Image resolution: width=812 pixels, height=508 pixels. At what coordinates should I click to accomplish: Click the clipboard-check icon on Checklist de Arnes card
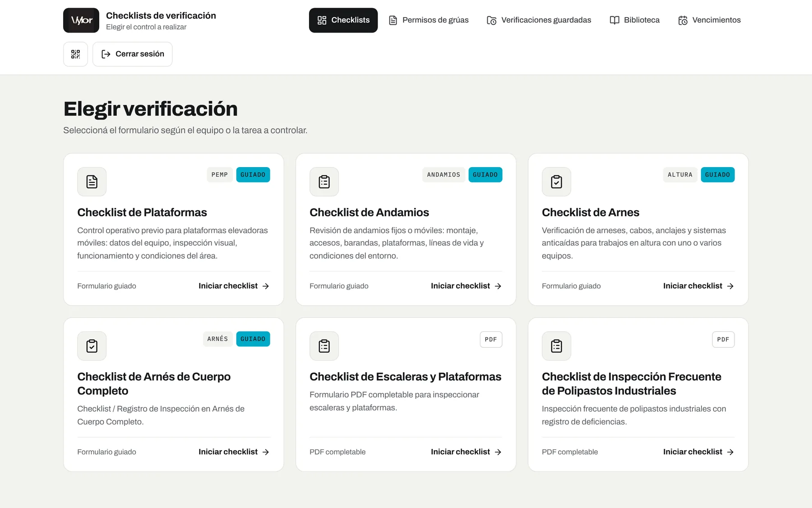(557, 182)
